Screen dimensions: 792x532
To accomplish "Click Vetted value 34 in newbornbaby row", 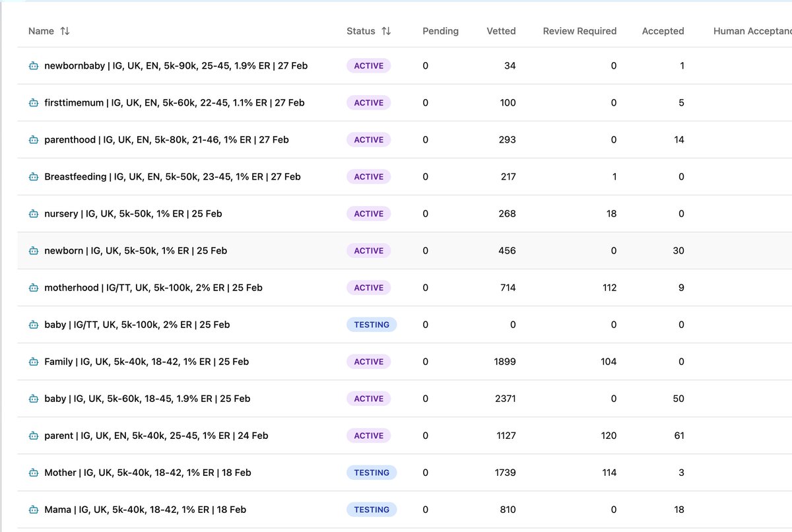I will 510,66.
